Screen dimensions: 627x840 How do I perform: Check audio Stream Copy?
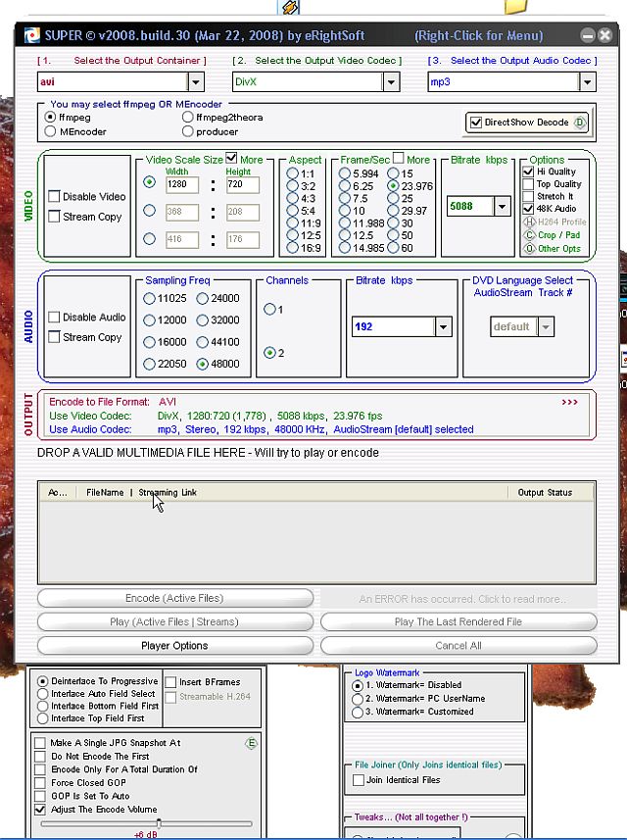click(54, 337)
